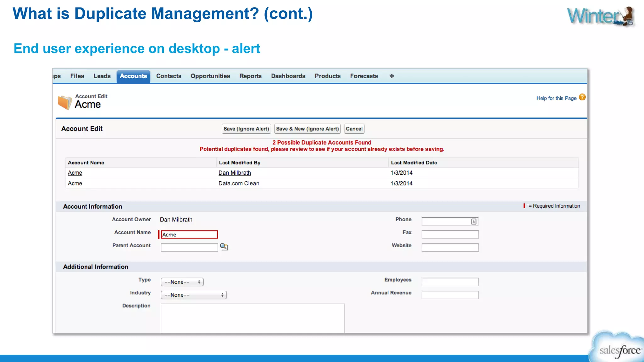
Task: Click into the Parent Account field
Action: click(x=189, y=248)
